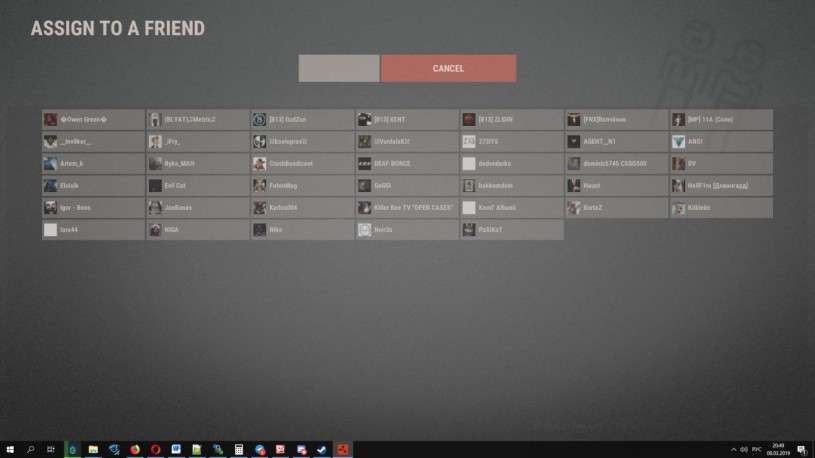Open the Windows Start menu

point(10,450)
